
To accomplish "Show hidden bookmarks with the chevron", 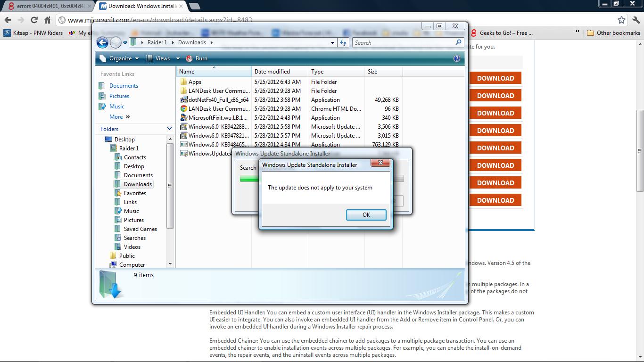I will (577, 32).
